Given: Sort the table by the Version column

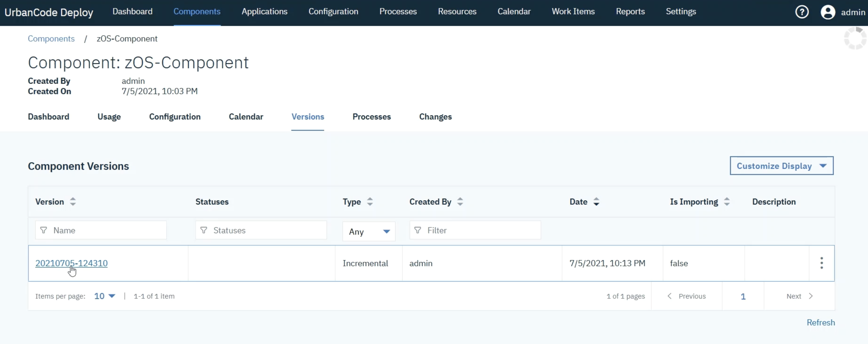Looking at the screenshot, I should 73,202.
